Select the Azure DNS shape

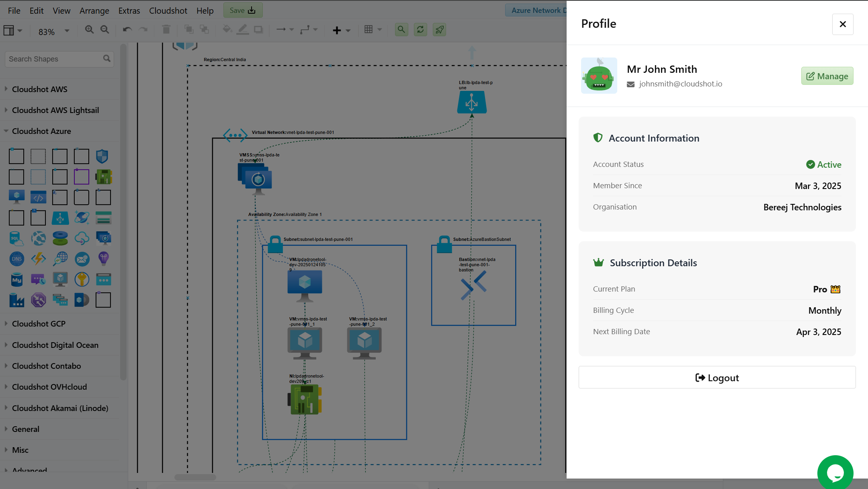click(16, 259)
